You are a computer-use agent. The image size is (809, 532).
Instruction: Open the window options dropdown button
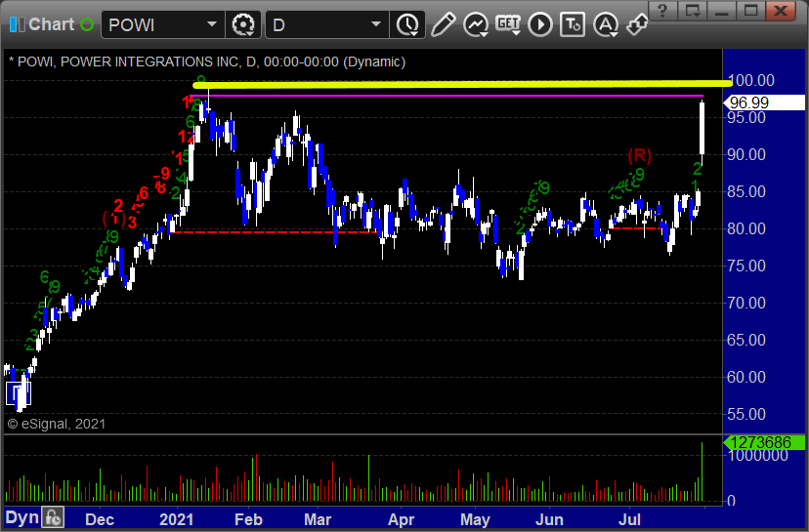(x=693, y=11)
